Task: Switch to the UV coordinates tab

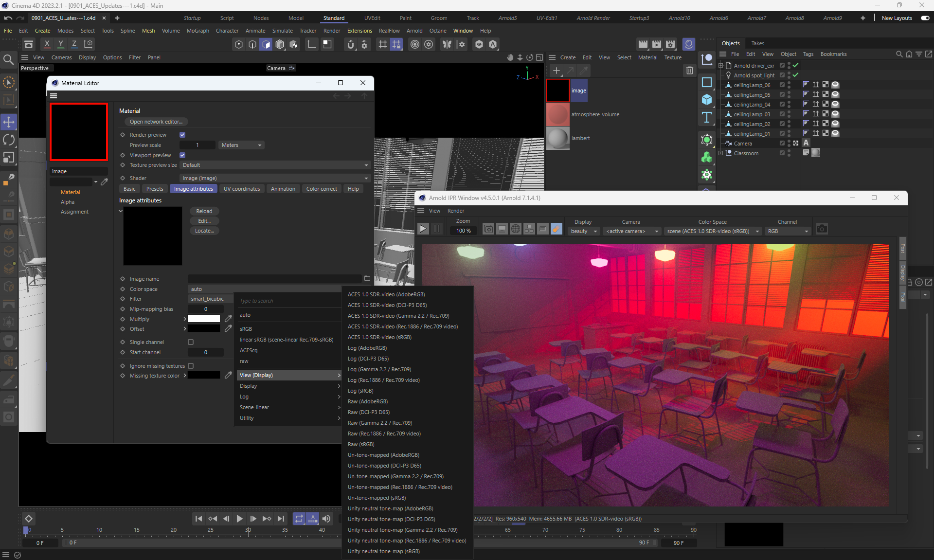Action: pos(241,189)
